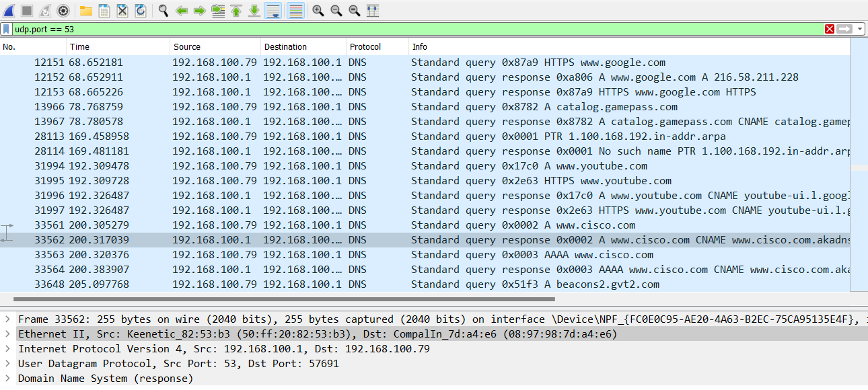Sort by the Info column header

pyautogui.click(x=629, y=47)
